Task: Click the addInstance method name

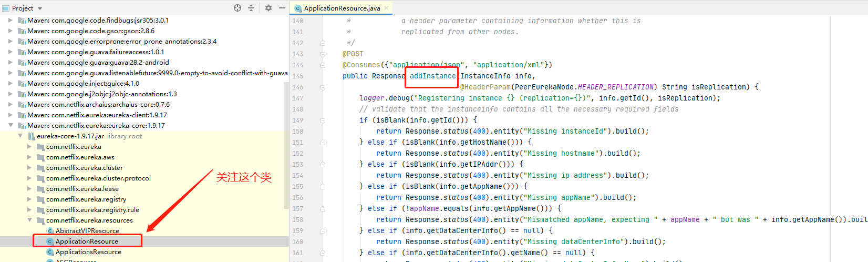Action: (433, 76)
